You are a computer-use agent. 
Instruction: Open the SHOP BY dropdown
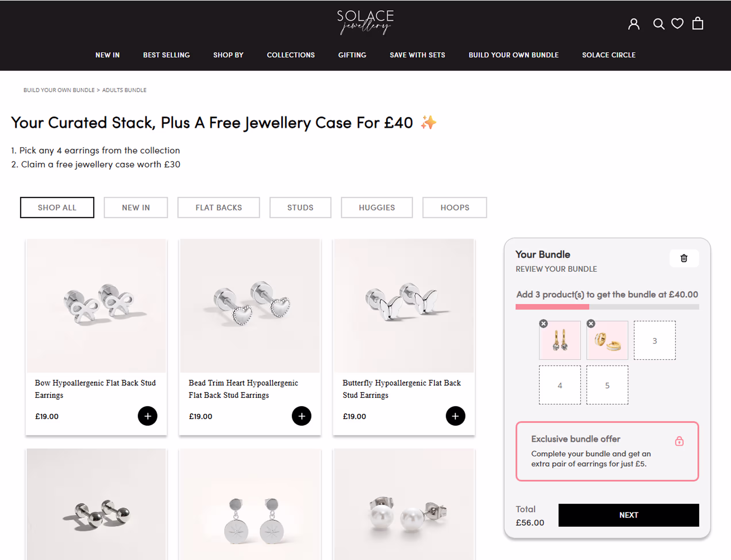click(228, 55)
